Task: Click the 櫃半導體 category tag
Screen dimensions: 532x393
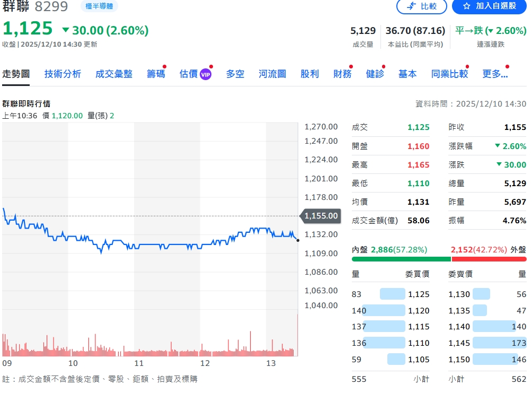Action: tap(99, 6)
